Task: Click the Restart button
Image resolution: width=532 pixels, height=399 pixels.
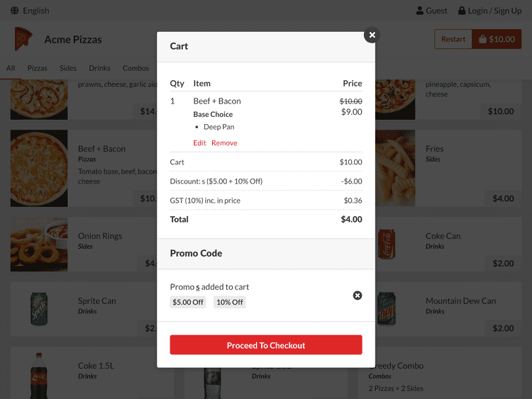Action: tap(453, 39)
